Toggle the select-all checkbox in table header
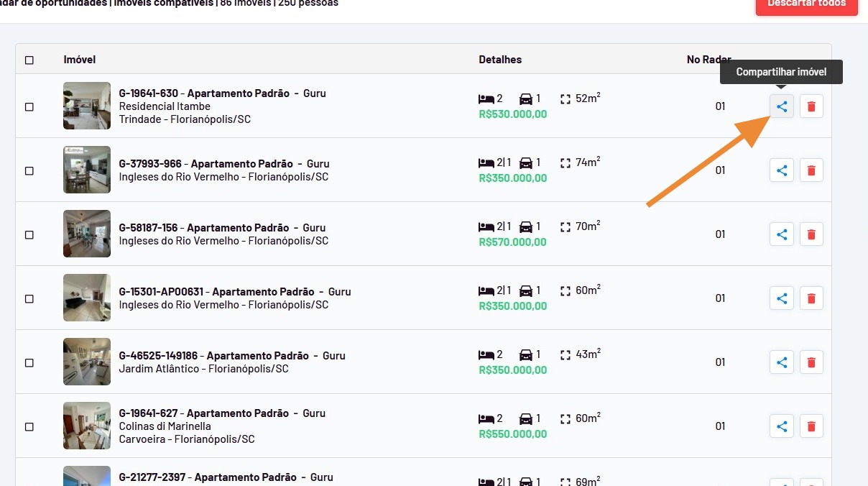This screenshot has width=868, height=486. click(x=29, y=60)
